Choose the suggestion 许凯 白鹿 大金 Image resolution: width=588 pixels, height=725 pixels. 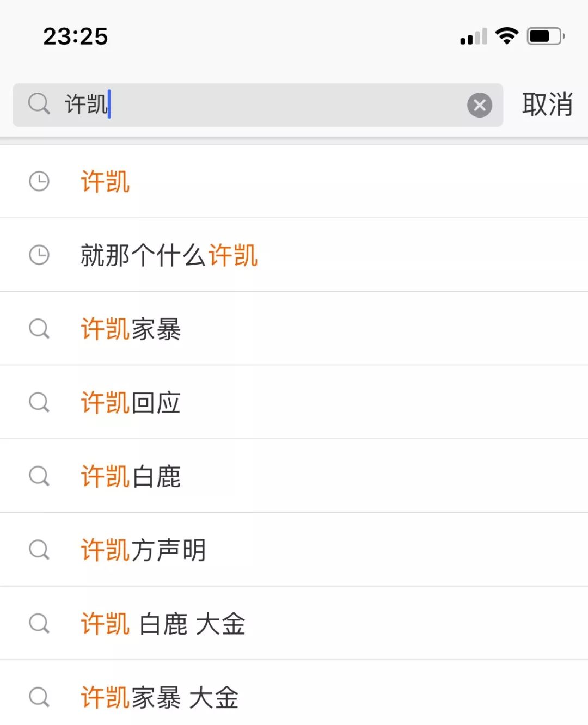pos(294,623)
